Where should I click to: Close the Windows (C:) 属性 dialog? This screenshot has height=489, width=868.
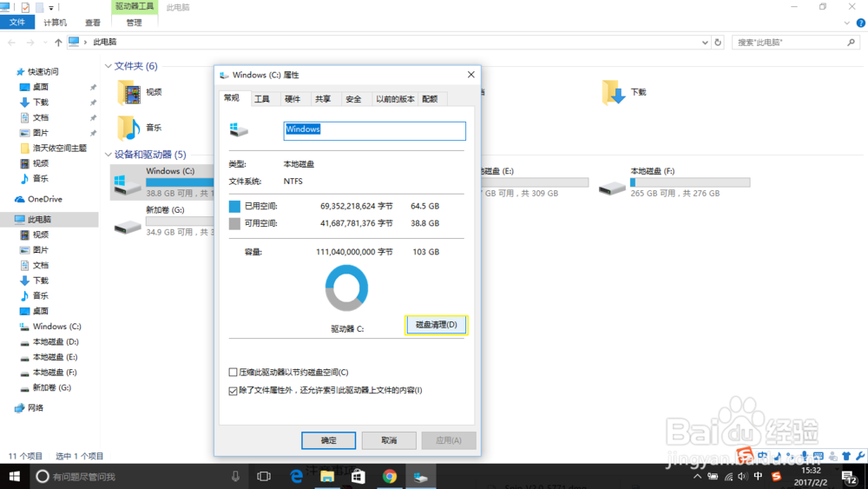471,74
